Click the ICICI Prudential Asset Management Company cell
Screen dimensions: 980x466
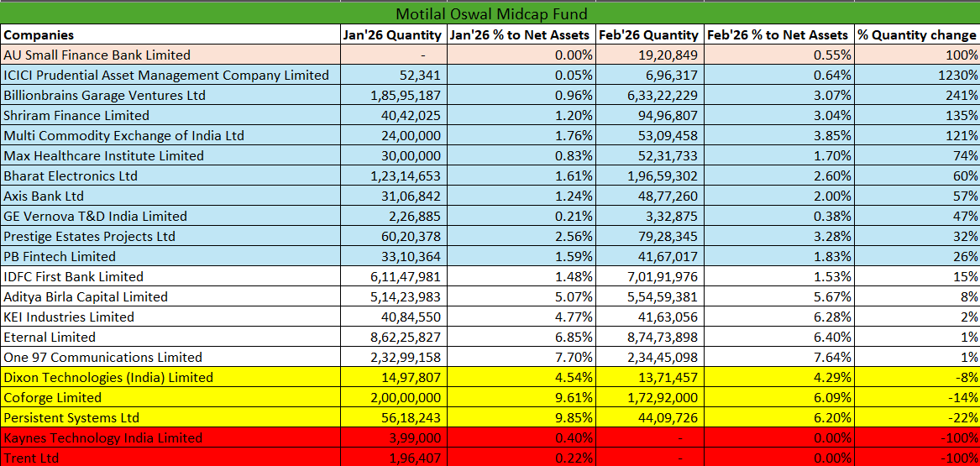click(170, 75)
